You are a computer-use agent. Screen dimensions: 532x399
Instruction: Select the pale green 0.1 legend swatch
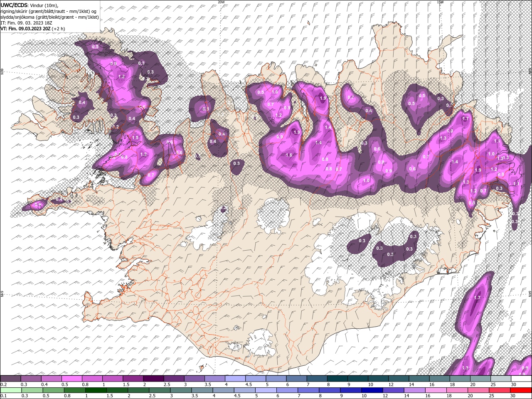point(11,390)
